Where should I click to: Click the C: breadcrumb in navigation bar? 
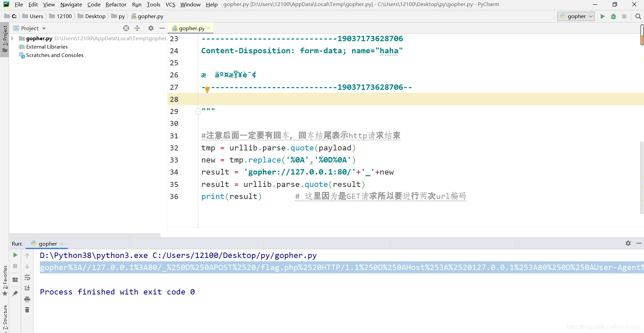pyautogui.click(x=10, y=16)
